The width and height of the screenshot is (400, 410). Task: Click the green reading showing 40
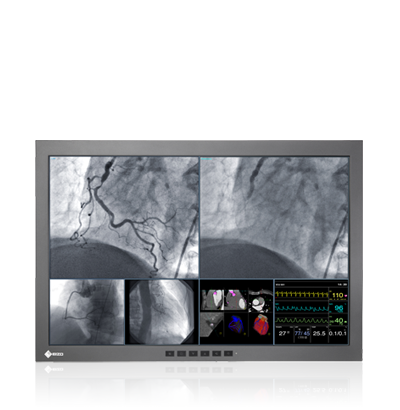coord(339,321)
